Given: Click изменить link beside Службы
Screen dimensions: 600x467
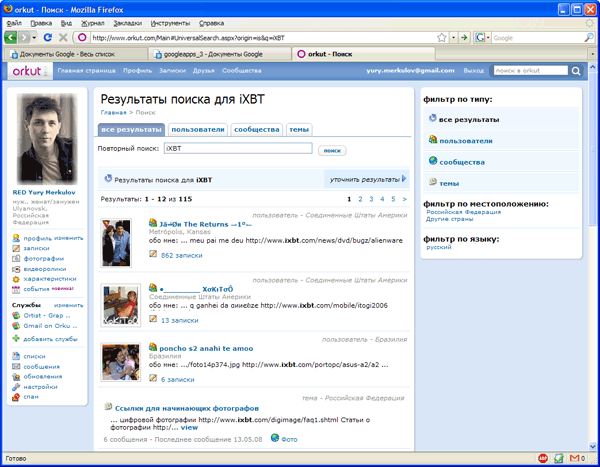Looking at the screenshot, I should [x=68, y=305].
